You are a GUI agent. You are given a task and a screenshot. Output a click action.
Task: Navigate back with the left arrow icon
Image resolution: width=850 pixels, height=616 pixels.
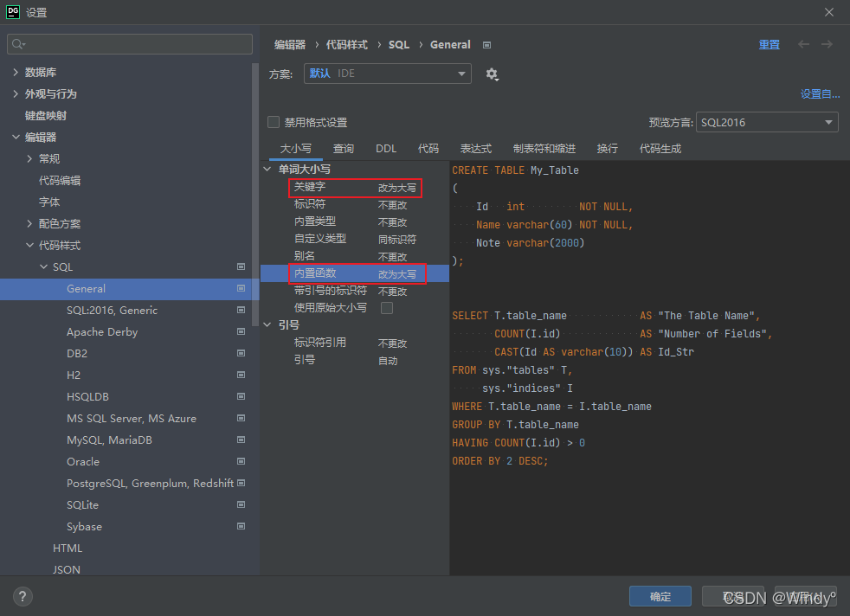point(803,44)
